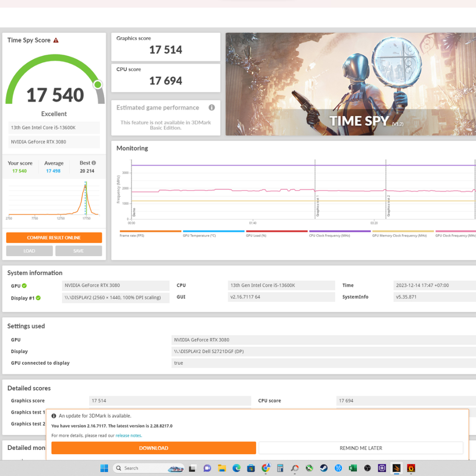Open File Explorer from the taskbar
476x476 pixels.
click(222, 468)
